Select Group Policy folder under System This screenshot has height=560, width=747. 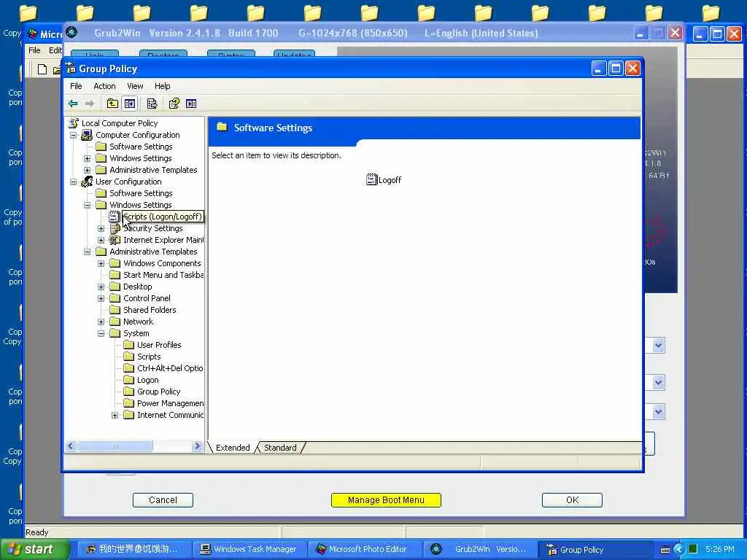pos(158,392)
